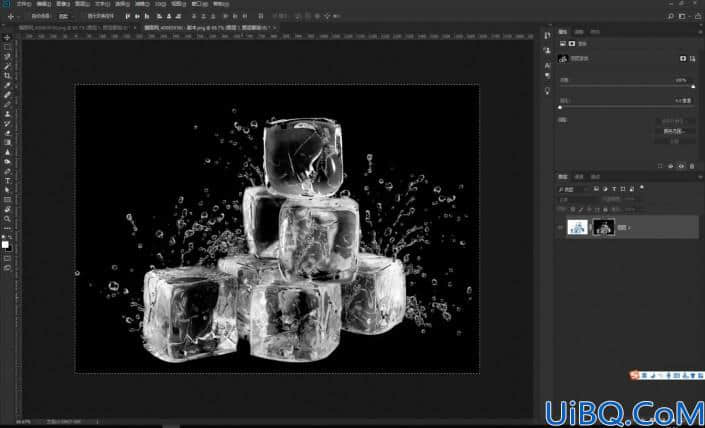Select the Rectangle shape tool
705x428 pixels.
point(7,200)
